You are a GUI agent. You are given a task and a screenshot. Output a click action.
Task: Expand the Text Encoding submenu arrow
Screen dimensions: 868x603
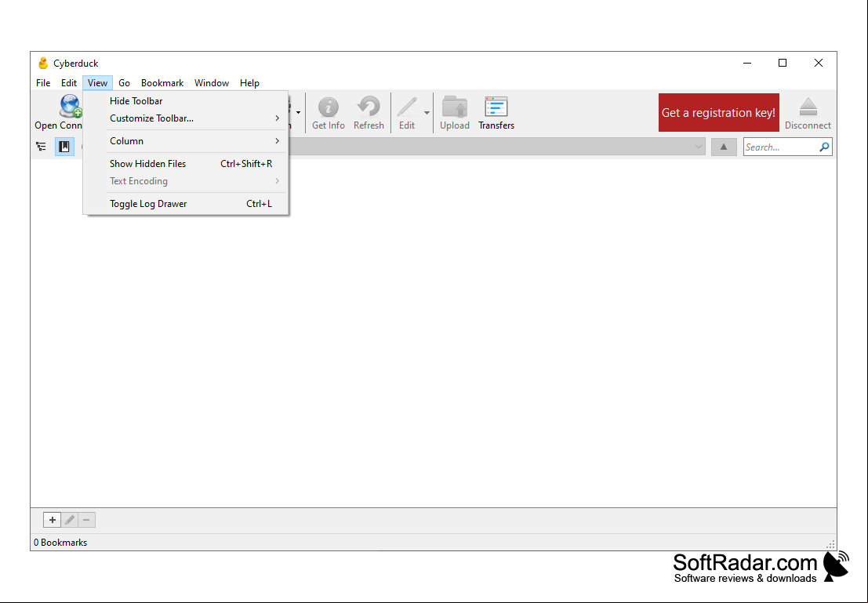pyautogui.click(x=278, y=181)
